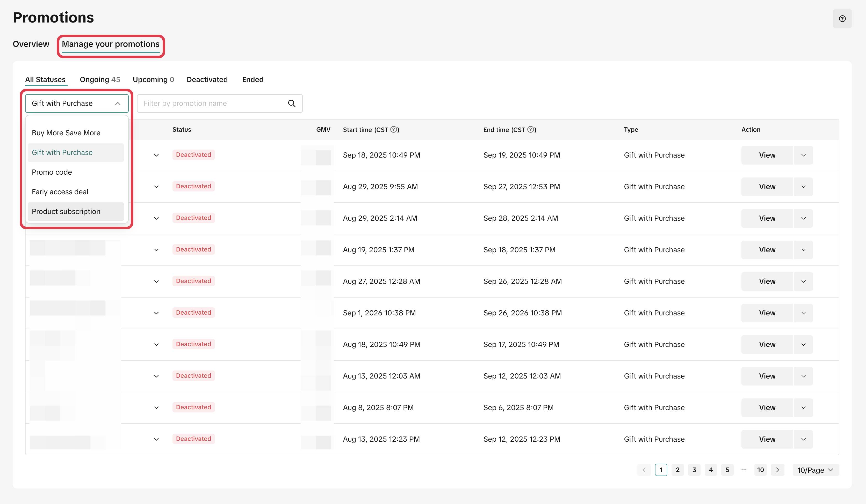Click View for Aug 19 1:37 PM promotion
Image resolution: width=866 pixels, height=504 pixels.
pos(767,250)
